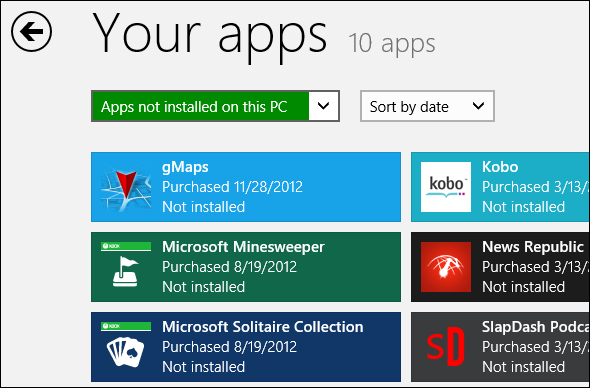Image resolution: width=590 pixels, height=388 pixels.
Task: Click the Xbox badge on Minesweeper tile
Action: [x=126, y=246]
